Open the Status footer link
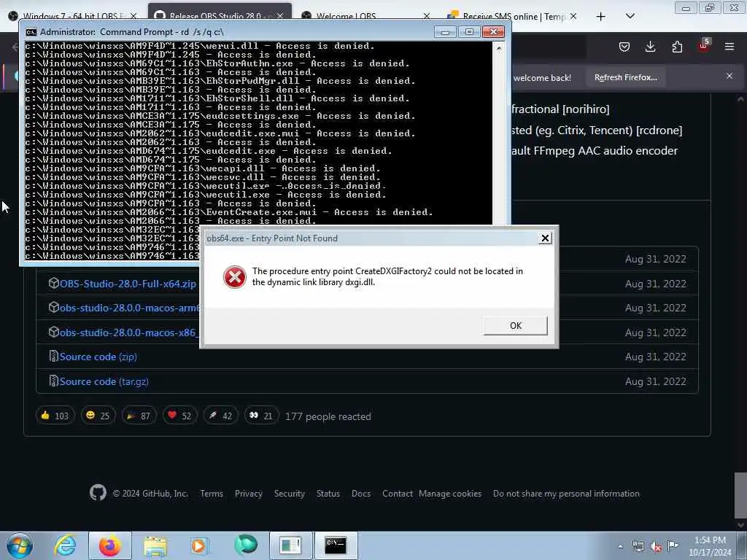This screenshot has width=747, height=560. click(x=328, y=494)
